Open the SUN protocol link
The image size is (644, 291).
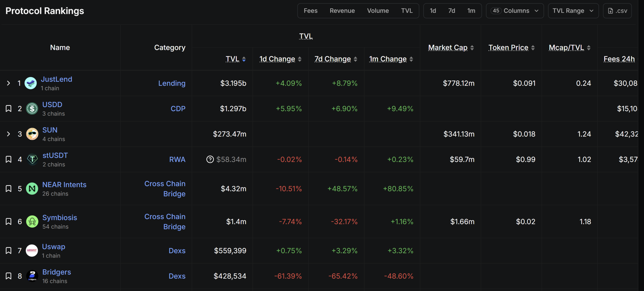pyautogui.click(x=50, y=130)
